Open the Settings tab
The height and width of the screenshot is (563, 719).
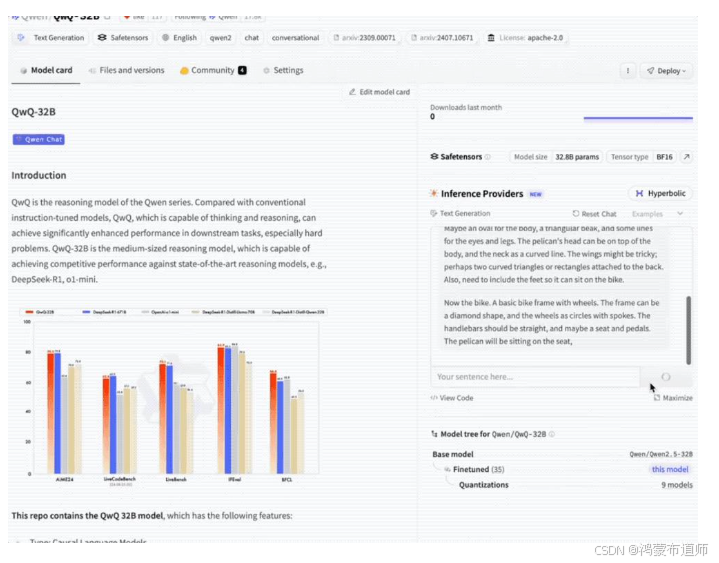[283, 70]
